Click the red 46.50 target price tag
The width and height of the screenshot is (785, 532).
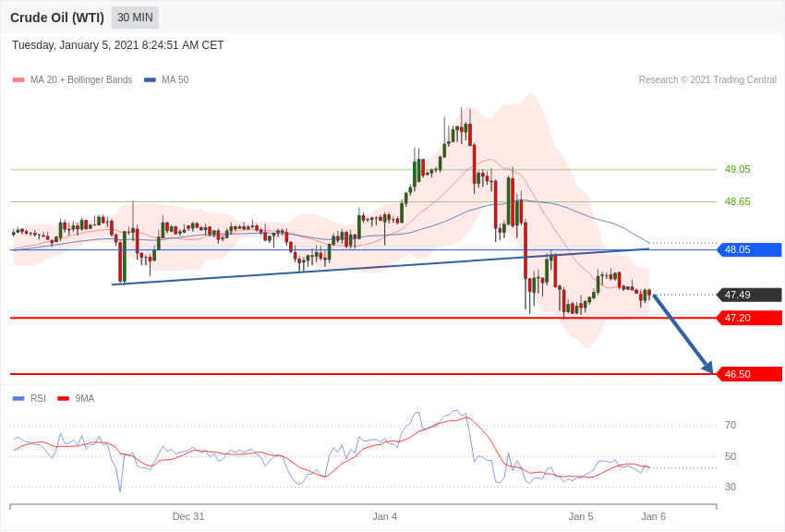pyautogui.click(x=749, y=374)
